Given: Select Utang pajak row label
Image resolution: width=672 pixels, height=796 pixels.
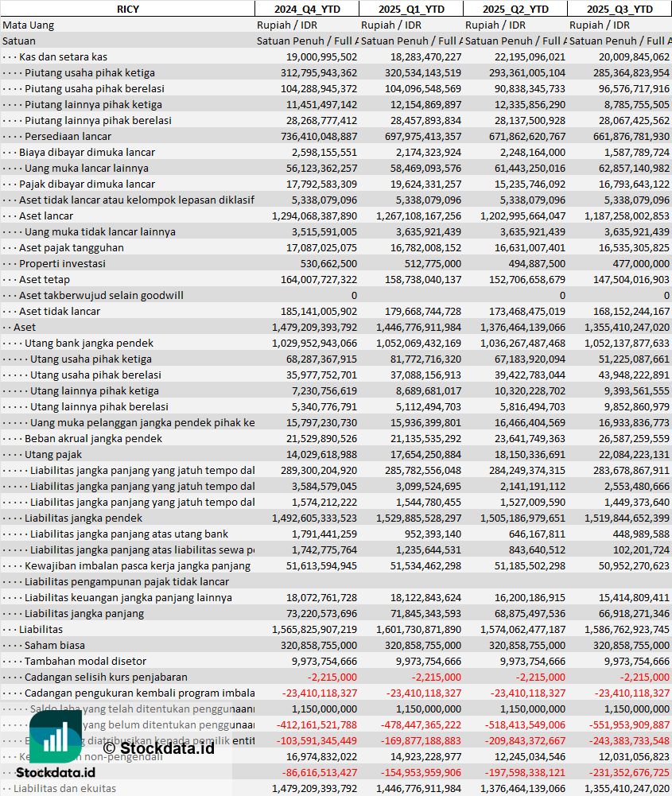Looking at the screenshot, I should coord(53,454).
